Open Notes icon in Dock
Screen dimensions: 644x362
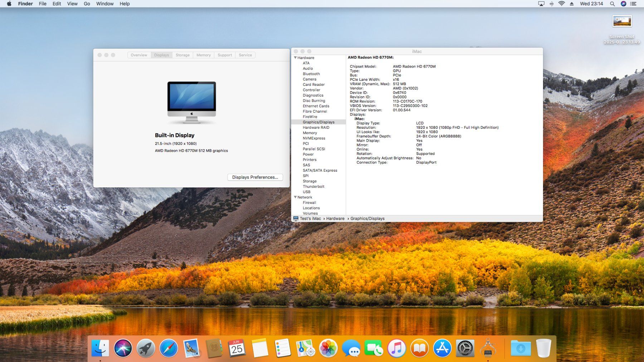pyautogui.click(x=260, y=348)
